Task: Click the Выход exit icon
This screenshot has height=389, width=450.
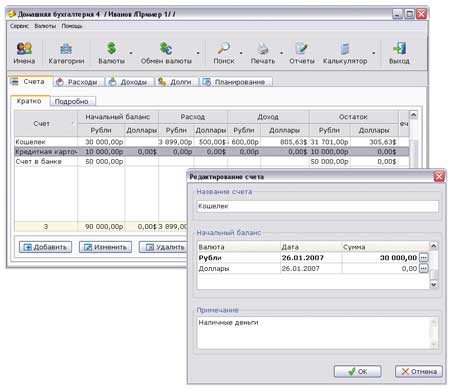Action: coord(399,53)
